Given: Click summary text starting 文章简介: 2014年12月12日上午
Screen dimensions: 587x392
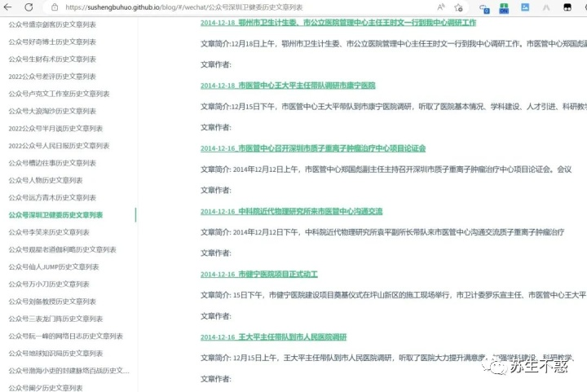Looking at the screenshot, I should (x=386, y=170).
